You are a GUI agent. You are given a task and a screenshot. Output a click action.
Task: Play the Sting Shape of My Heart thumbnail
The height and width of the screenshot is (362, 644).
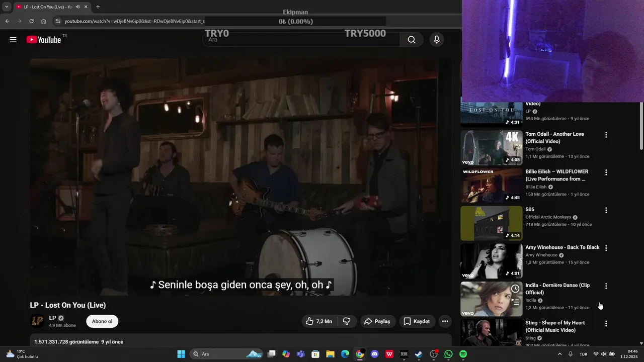point(492,332)
